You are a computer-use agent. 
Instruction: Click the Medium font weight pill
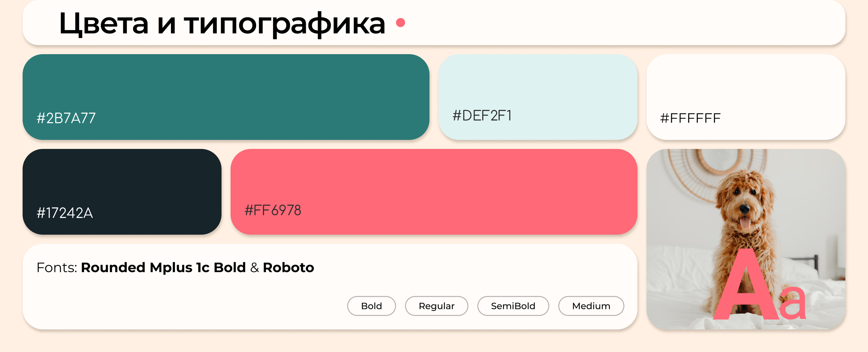(591, 306)
